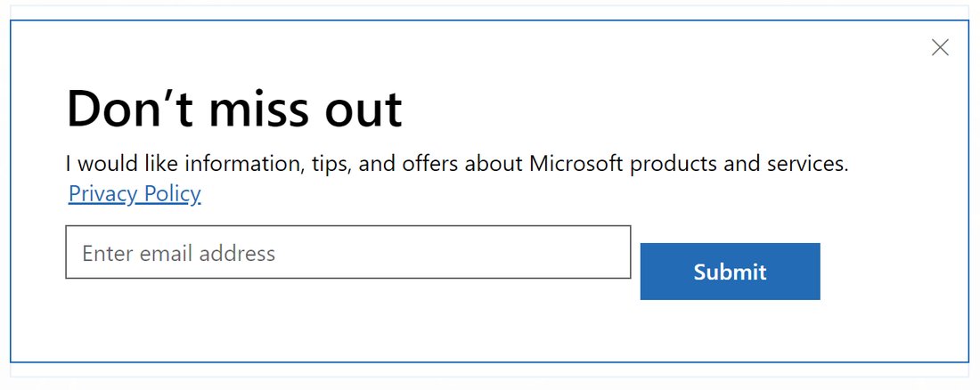The height and width of the screenshot is (390, 980).
Task: Dismiss the Microsoft offers popup
Action: 940,48
